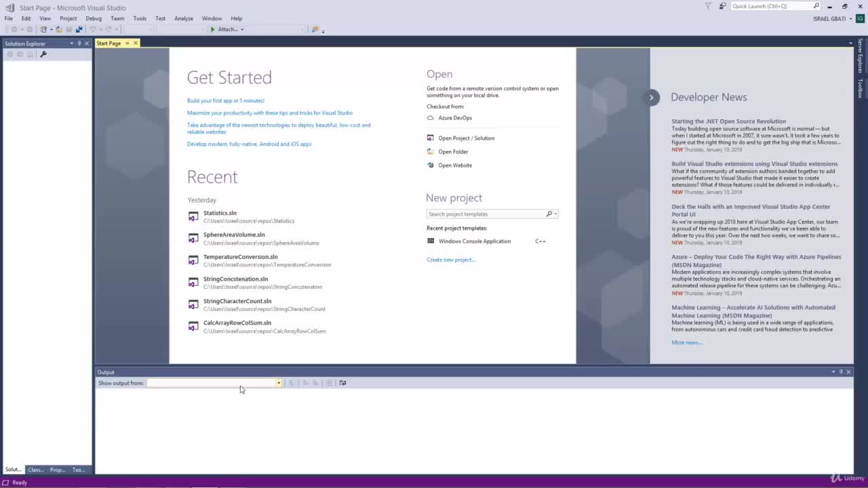The width and height of the screenshot is (868, 488).
Task: Toggle auto hide pin on Solution Explorer
Action: (x=79, y=43)
